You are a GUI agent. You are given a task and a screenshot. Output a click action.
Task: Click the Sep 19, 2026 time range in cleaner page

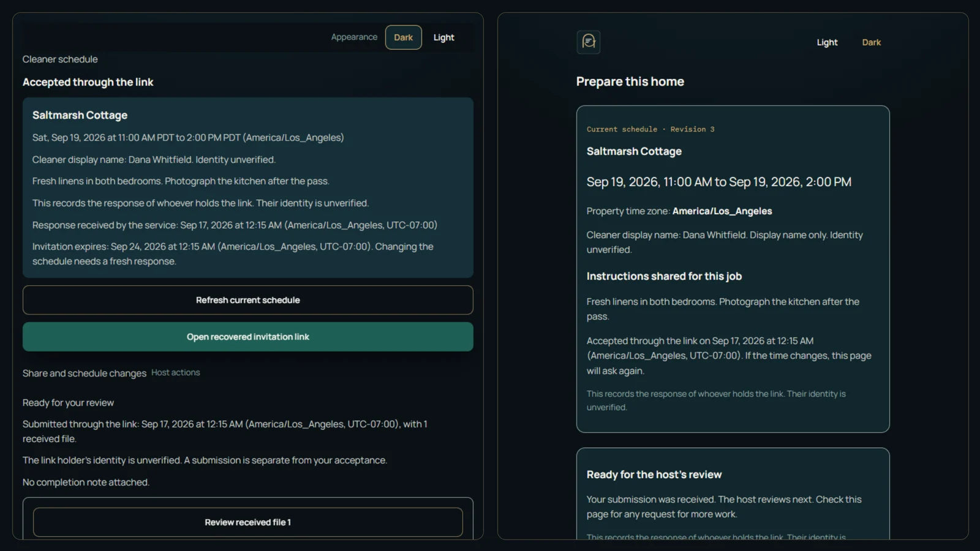coord(719,182)
